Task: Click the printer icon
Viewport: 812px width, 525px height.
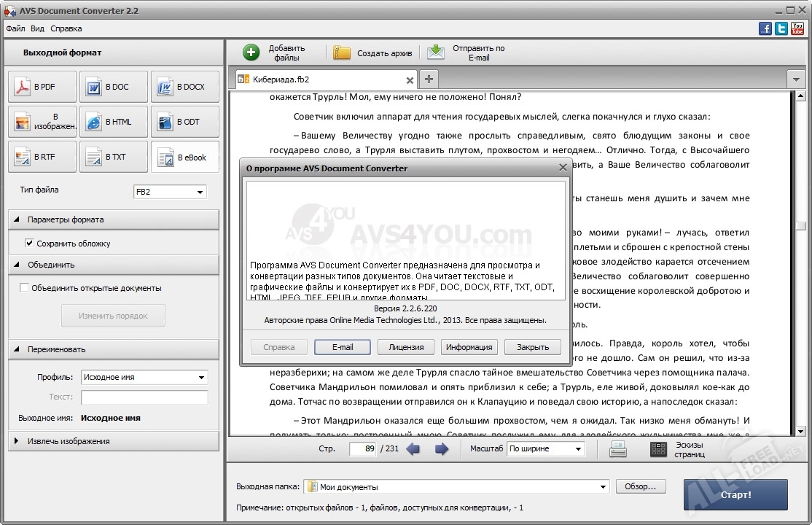Action: point(617,449)
